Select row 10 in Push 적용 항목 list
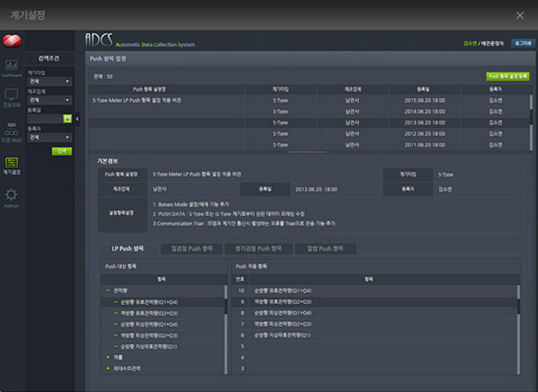Screen dimensions: 538x392 374,290
